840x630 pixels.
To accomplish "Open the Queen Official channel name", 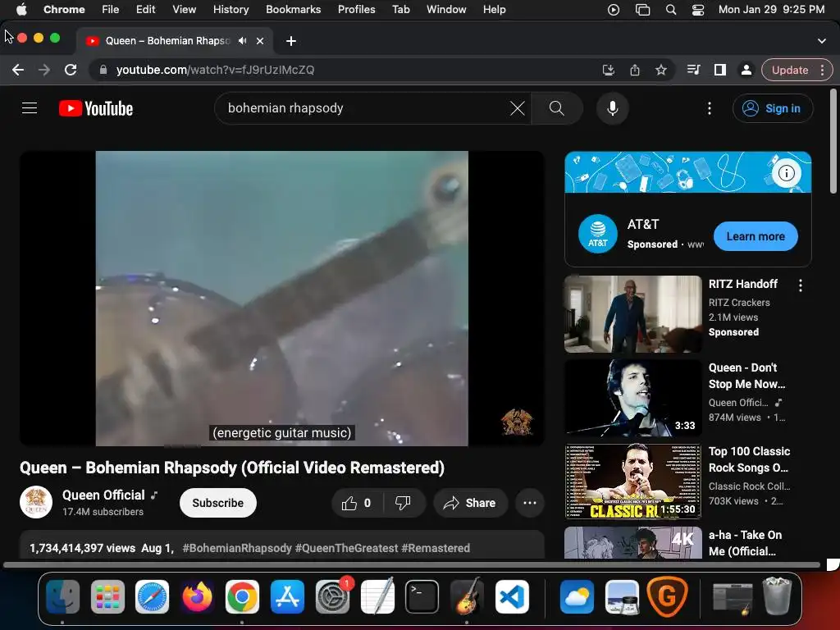I will (x=103, y=495).
